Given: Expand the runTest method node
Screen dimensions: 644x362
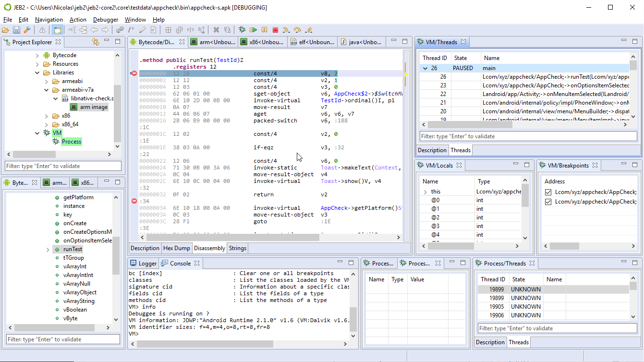Looking at the screenshot, I should [x=48, y=250].
